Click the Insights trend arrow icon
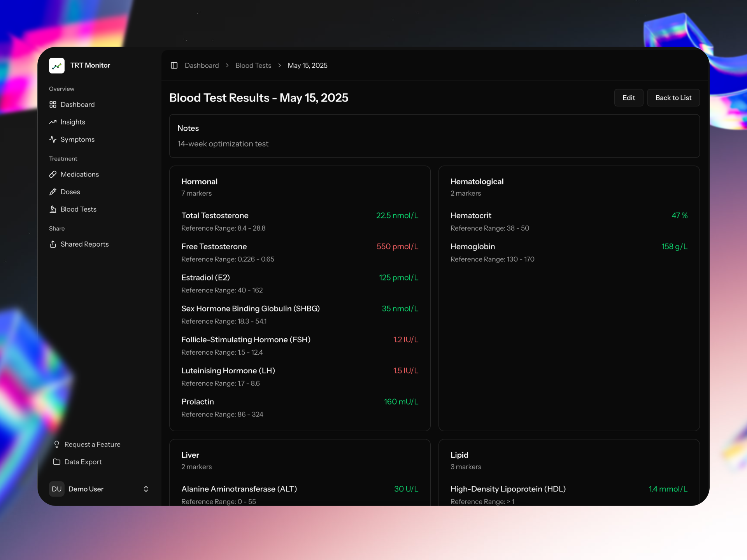 53,122
